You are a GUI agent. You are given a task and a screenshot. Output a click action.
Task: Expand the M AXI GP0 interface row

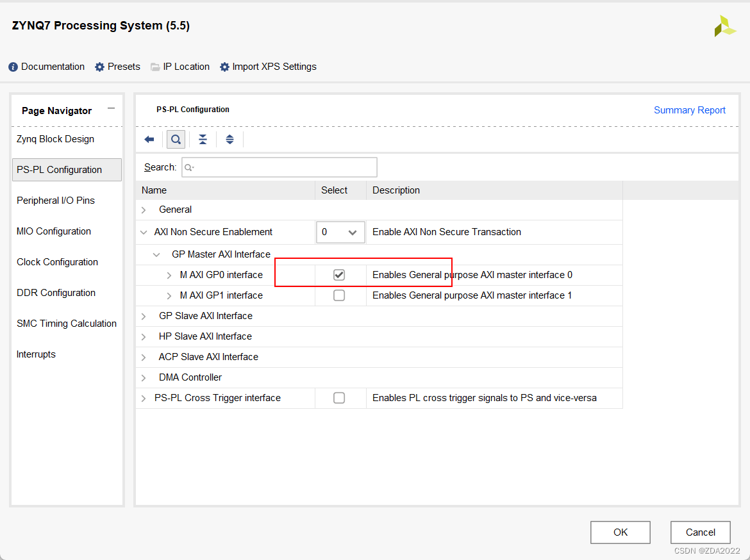(x=169, y=276)
